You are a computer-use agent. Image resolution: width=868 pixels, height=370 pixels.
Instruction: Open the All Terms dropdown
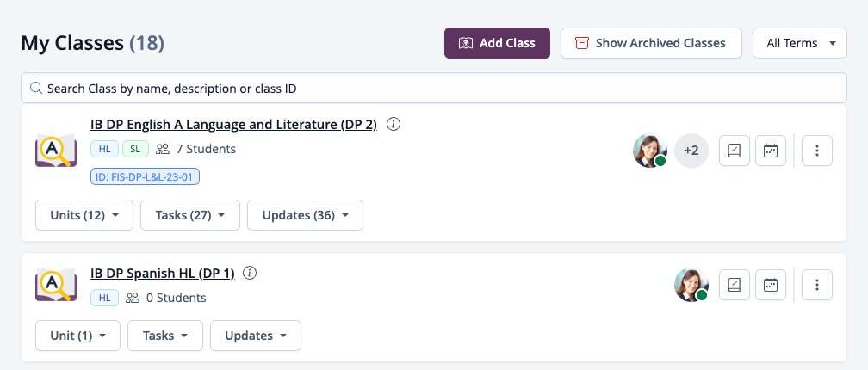[800, 43]
